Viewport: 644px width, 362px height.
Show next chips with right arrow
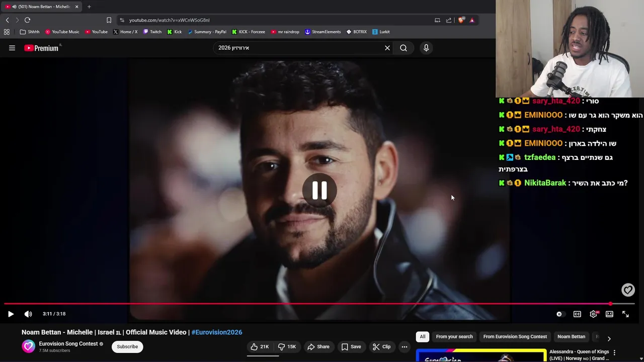point(609,339)
